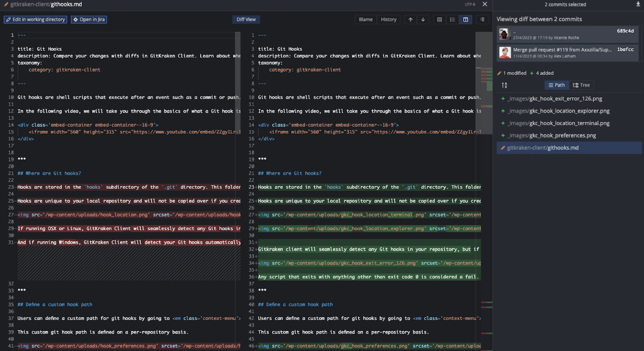Toggle whitespace pilcrow display
Viewport: 644px width, 351px height.
[482, 20]
